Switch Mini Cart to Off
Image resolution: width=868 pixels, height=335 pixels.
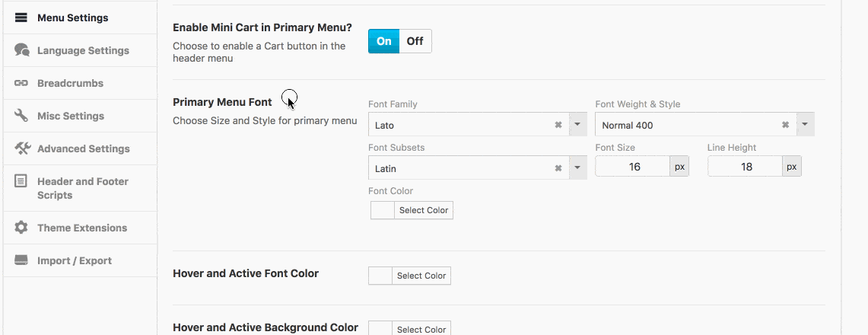point(415,41)
